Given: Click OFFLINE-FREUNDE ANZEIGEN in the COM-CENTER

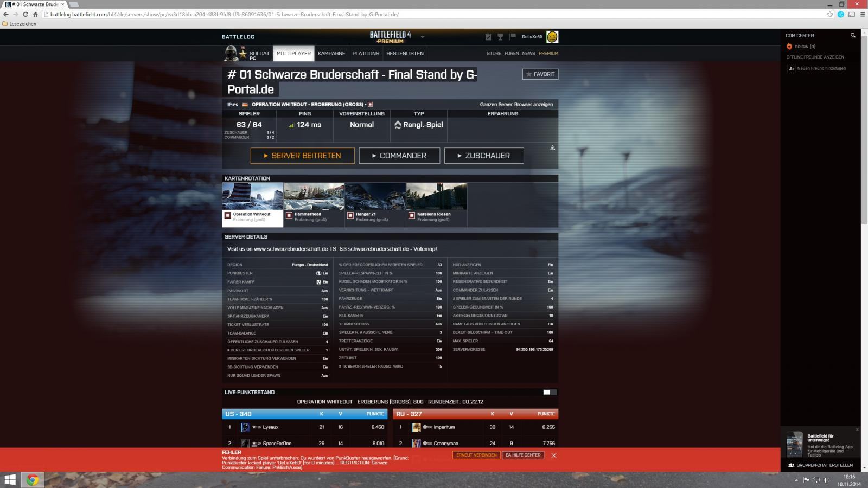Looking at the screenshot, I should pos(815,57).
